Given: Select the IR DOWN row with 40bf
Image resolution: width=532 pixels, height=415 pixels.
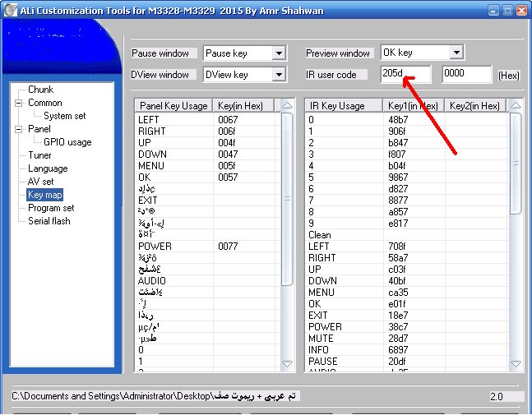Looking at the screenshot, I should tap(407, 281).
